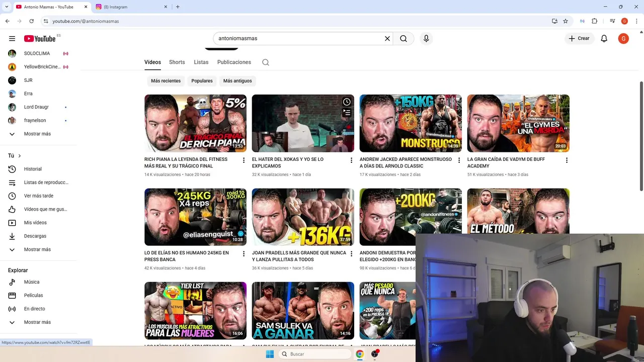Reload the page in Chrome
Screen dimensions: 644x362
(x=32, y=21)
